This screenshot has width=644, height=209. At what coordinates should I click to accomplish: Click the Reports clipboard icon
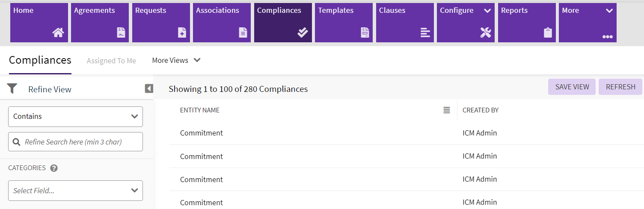coord(548,33)
